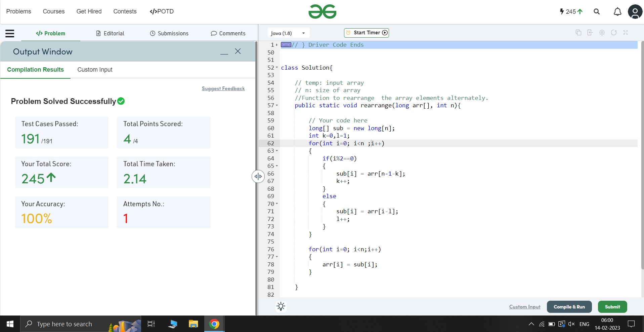Switch to the Problem tab
This screenshot has width=644, height=332.
pyautogui.click(x=51, y=33)
